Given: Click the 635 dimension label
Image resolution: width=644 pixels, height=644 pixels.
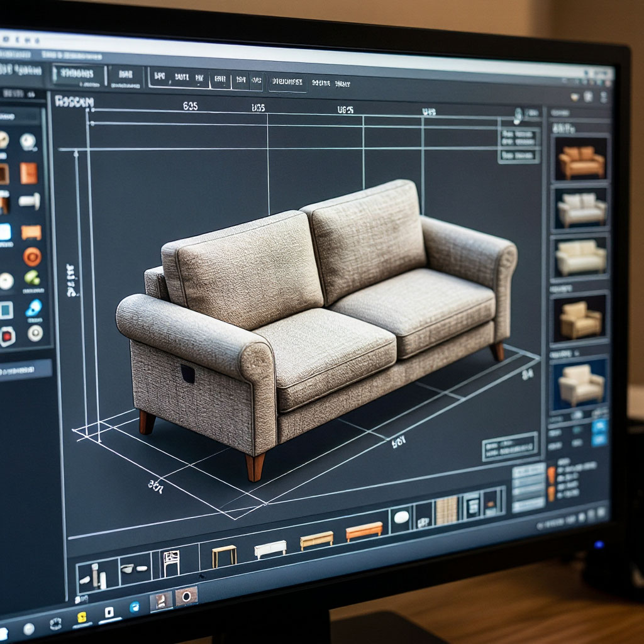Looking at the screenshot, I should coord(190,106).
